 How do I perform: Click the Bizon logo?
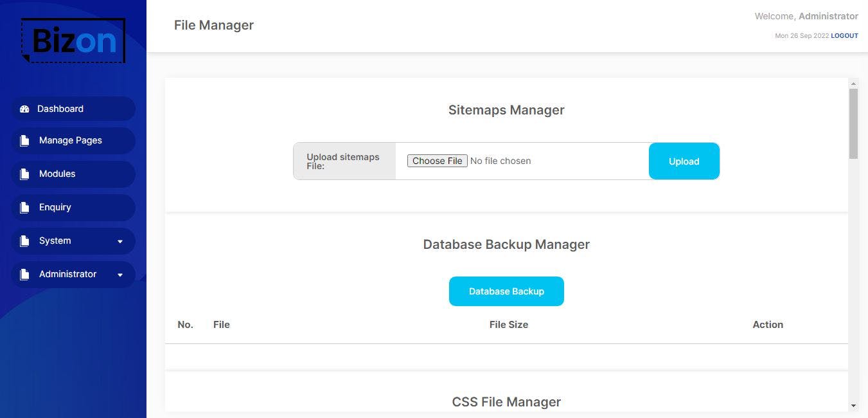73,41
